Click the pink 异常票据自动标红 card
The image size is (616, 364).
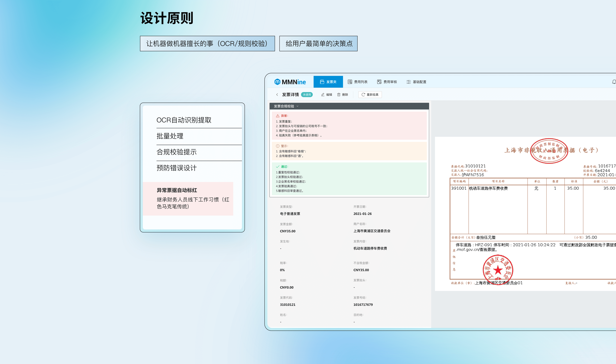pyautogui.click(x=188, y=198)
